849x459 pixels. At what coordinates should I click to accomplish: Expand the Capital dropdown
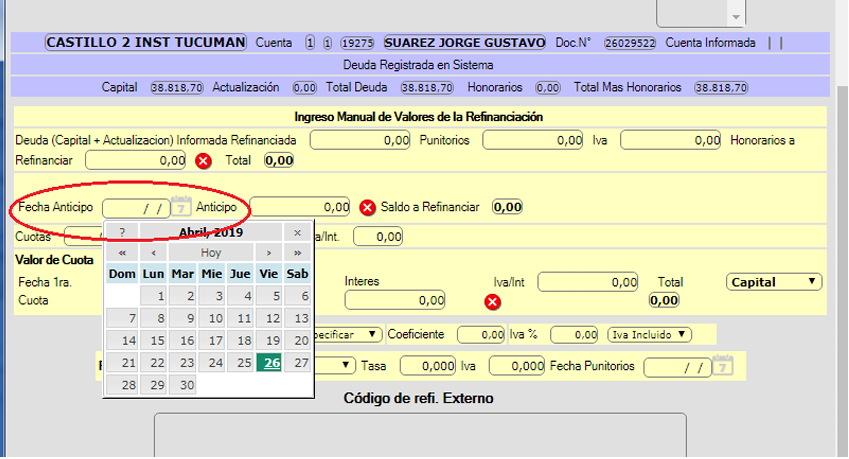click(x=773, y=282)
